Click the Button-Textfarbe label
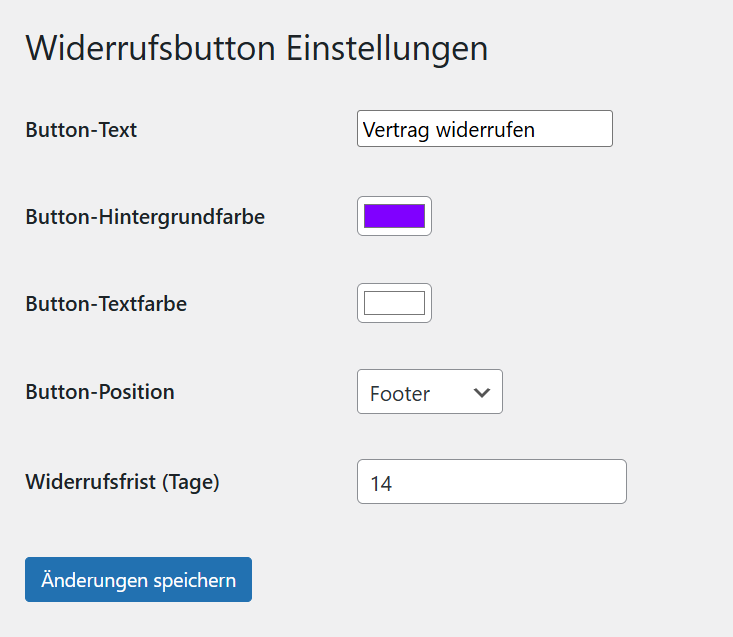 click(106, 303)
